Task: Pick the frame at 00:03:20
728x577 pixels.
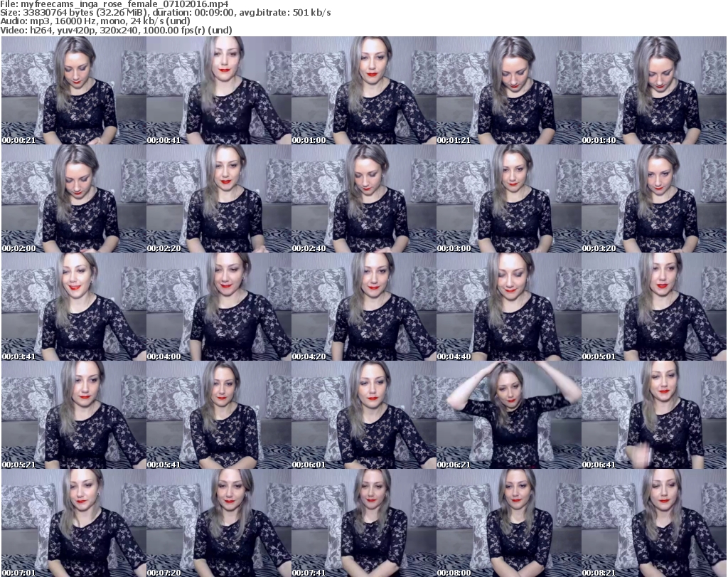Action: coord(654,198)
